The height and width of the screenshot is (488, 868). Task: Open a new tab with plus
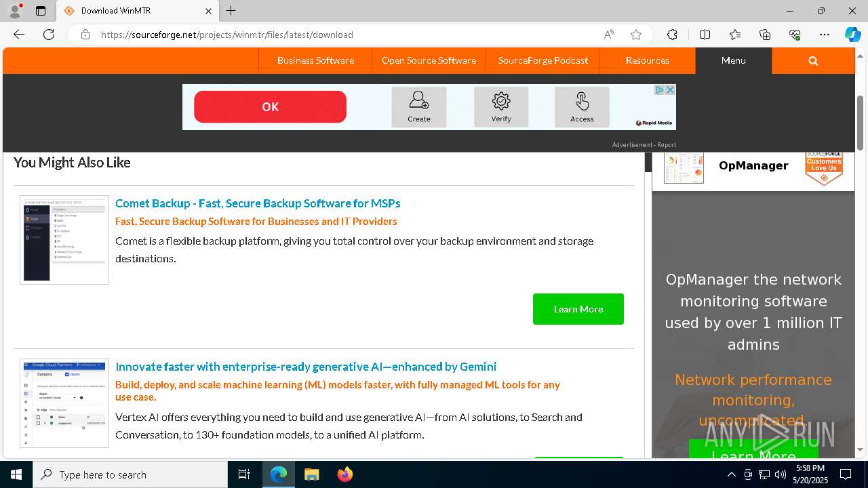click(231, 11)
